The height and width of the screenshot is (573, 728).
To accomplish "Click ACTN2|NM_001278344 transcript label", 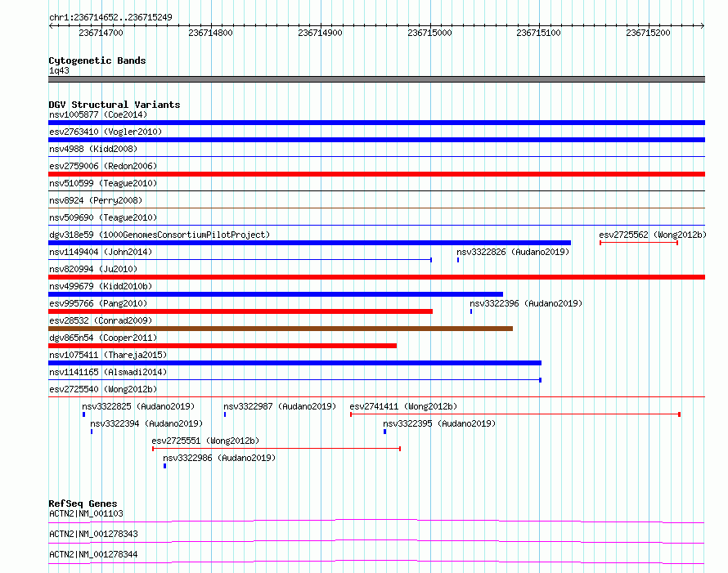I will click(93, 554).
